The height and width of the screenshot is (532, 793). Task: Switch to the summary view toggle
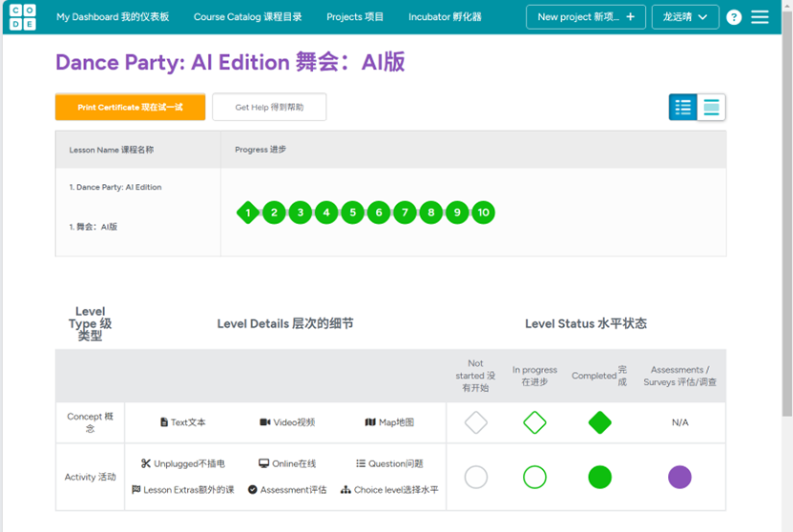(711, 107)
